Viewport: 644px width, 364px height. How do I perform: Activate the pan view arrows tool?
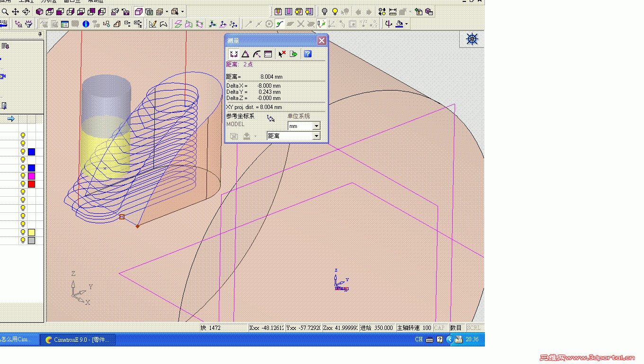(15, 11)
